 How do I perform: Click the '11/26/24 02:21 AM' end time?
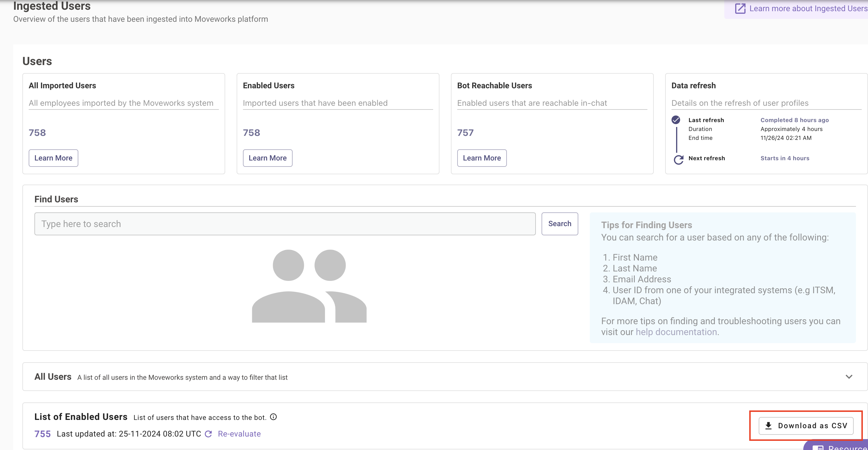tap(786, 138)
